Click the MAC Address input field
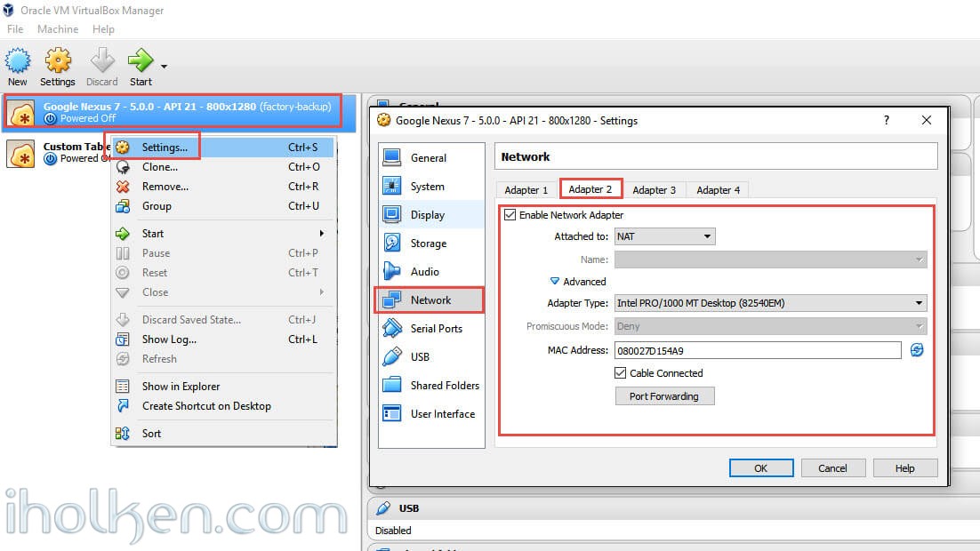Screen dimensions: 980x551 click(758, 350)
